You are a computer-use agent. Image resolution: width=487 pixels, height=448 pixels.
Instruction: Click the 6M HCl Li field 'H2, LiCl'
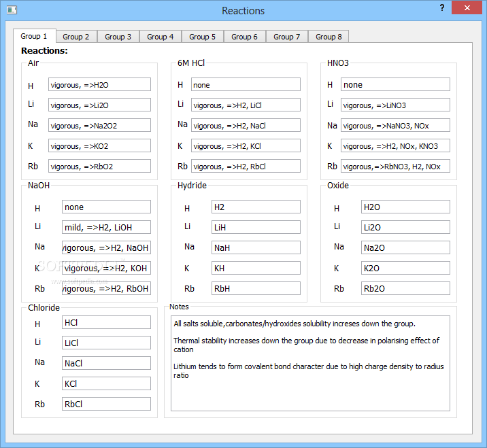246,105
